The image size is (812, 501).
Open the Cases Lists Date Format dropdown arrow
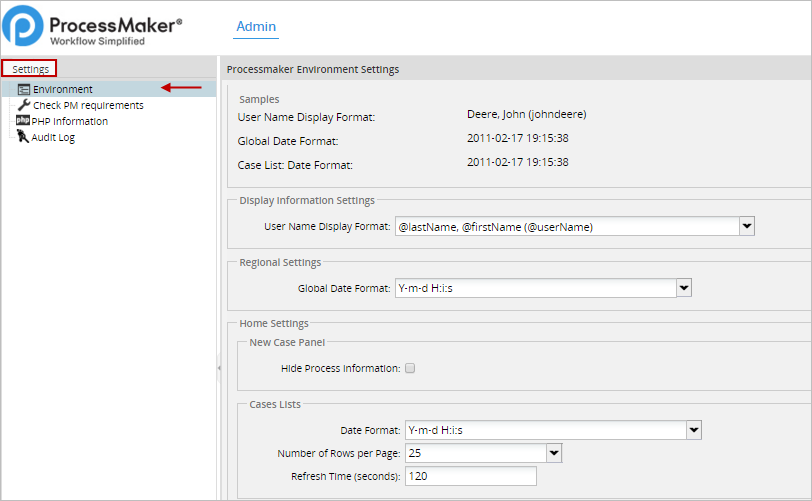[694, 430]
